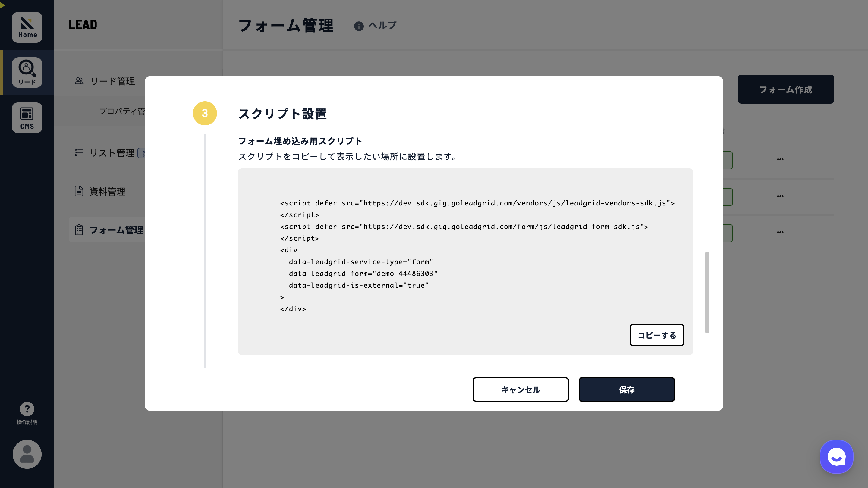Click the 保存 save button

626,390
